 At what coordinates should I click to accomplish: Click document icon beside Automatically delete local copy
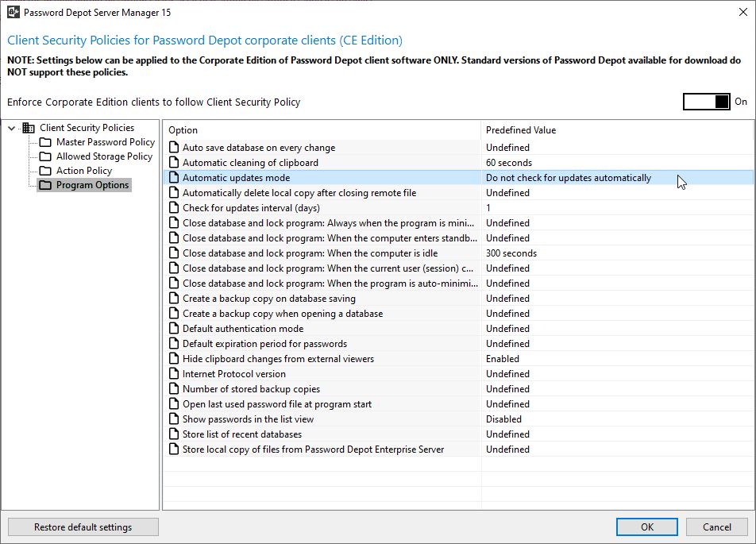click(x=174, y=192)
